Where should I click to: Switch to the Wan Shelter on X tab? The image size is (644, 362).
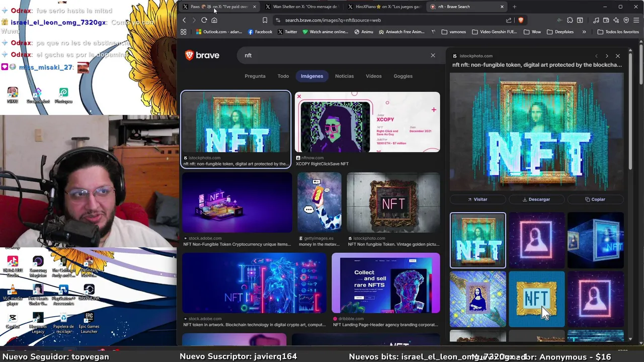click(x=302, y=7)
